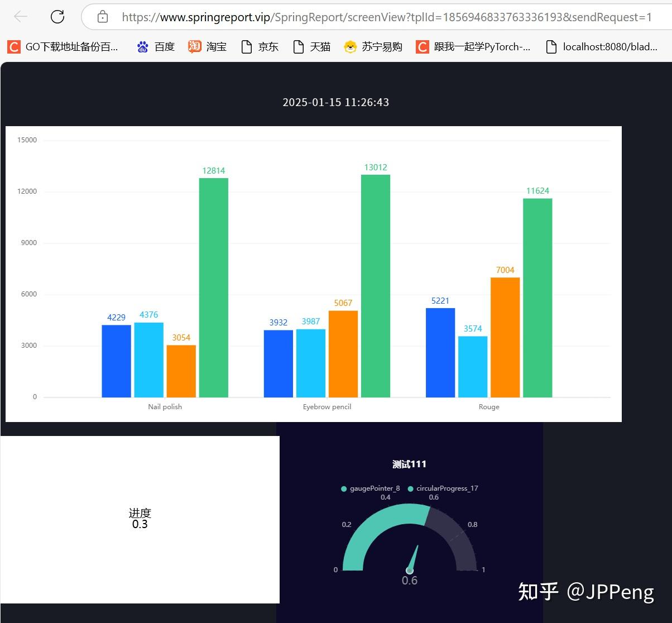The width and height of the screenshot is (672, 623).
Task: Open the Baidu bookmark icon
Action: 143,46
